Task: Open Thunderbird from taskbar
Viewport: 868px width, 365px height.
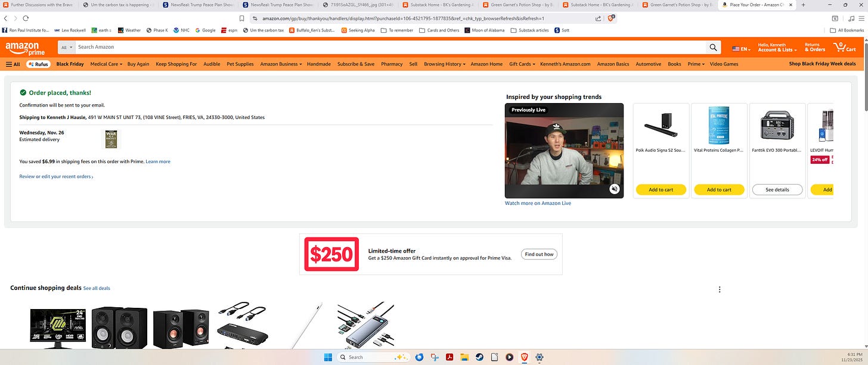Action: (x=420, y=357)
